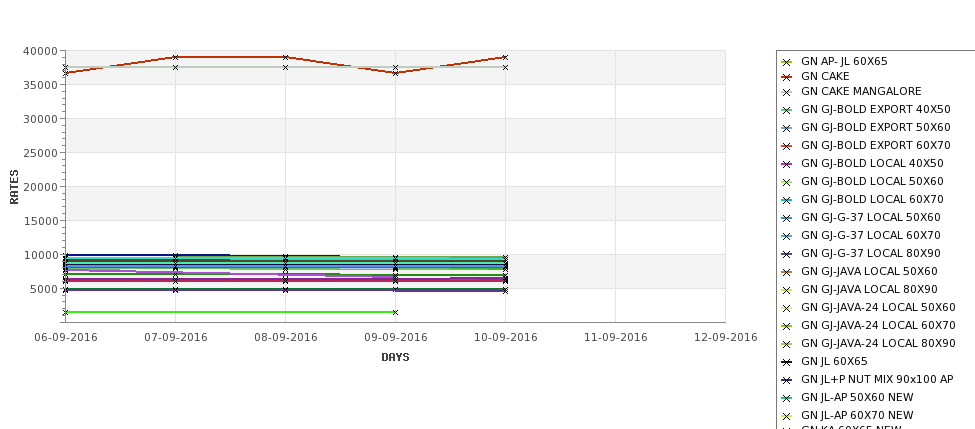975x429 pixels.
Task: Click GN GJ-BOLD LOCAL 40X50 legend label
Action: click(x=872, y=164)
